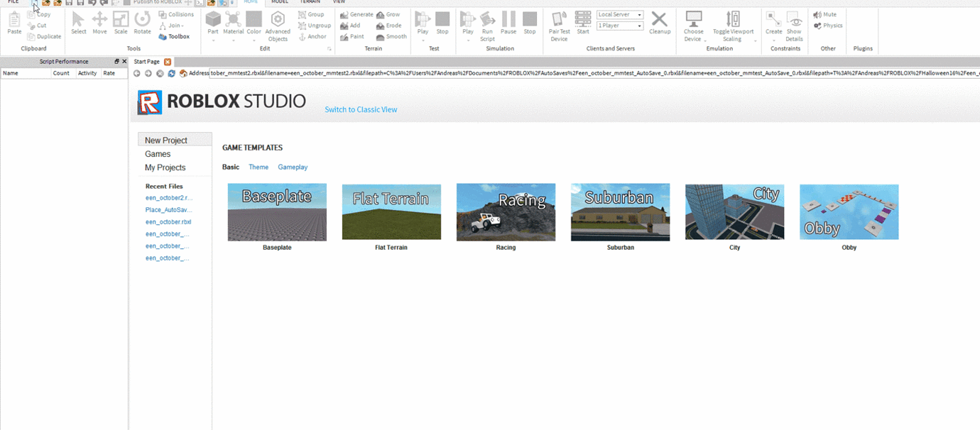
Task: Select the terrain Smooth tool
Action: click(x=391, y=36)
